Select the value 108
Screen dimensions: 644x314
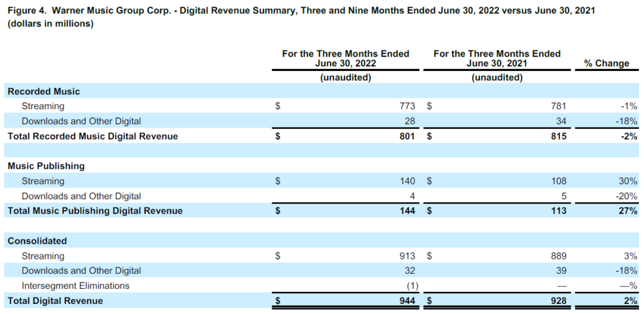559,181
